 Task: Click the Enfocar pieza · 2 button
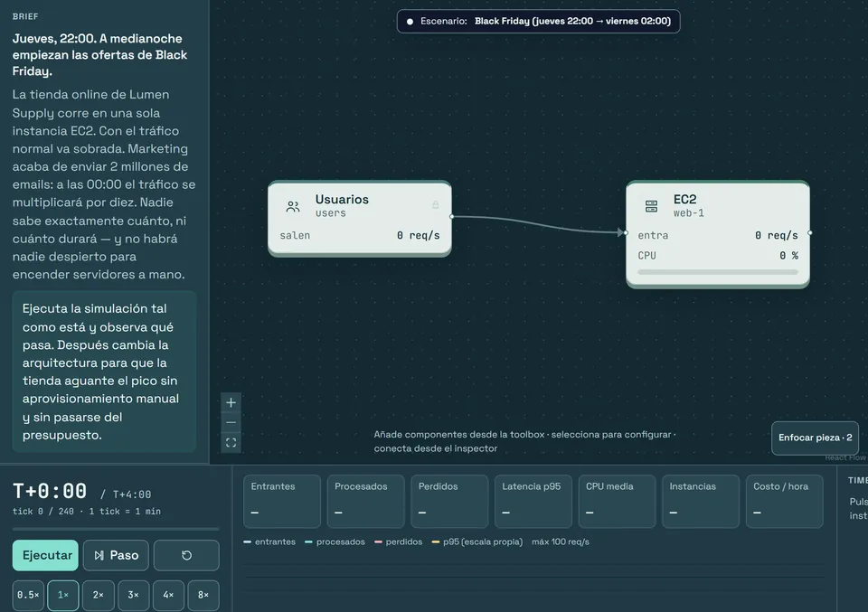pyautogui.click(x=815, y=438)
